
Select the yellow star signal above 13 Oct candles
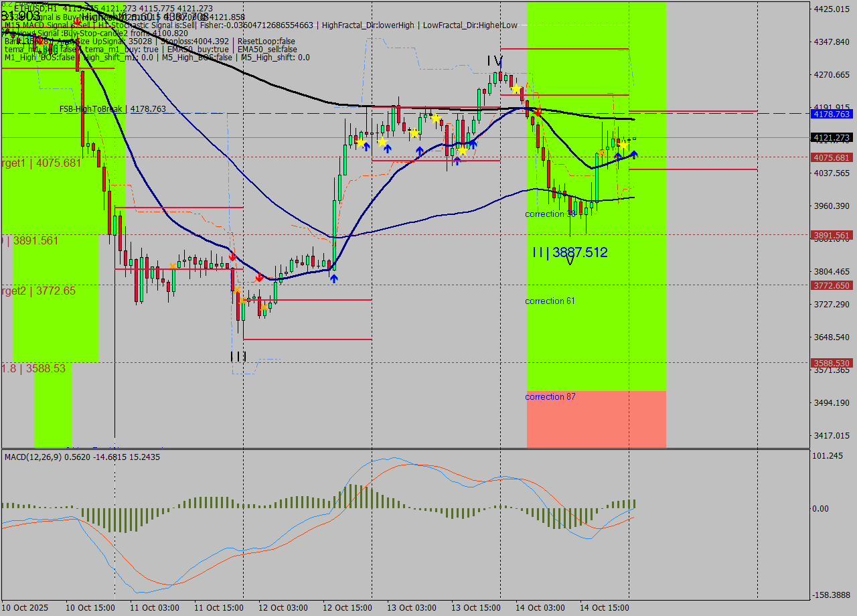436,119
